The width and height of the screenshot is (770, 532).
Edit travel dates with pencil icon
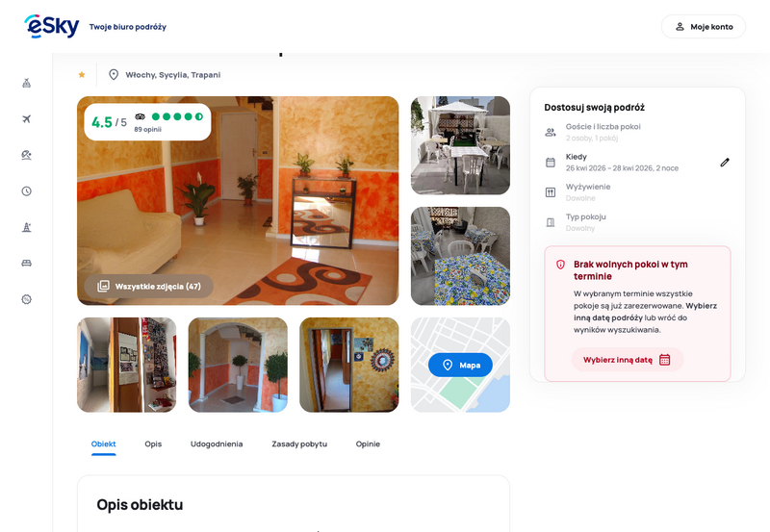click(725, 163)
